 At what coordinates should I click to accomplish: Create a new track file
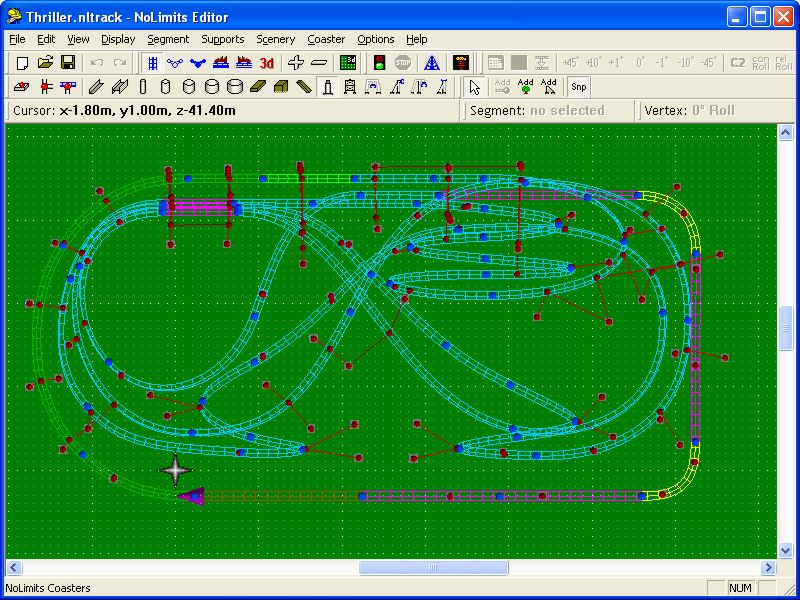click(22, 63)
